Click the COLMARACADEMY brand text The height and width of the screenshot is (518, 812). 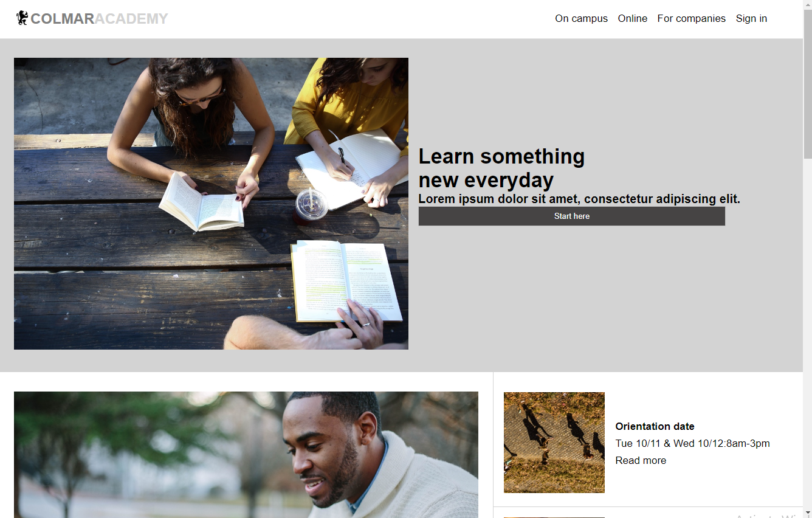pyautogui.click(x=99, y=19)
